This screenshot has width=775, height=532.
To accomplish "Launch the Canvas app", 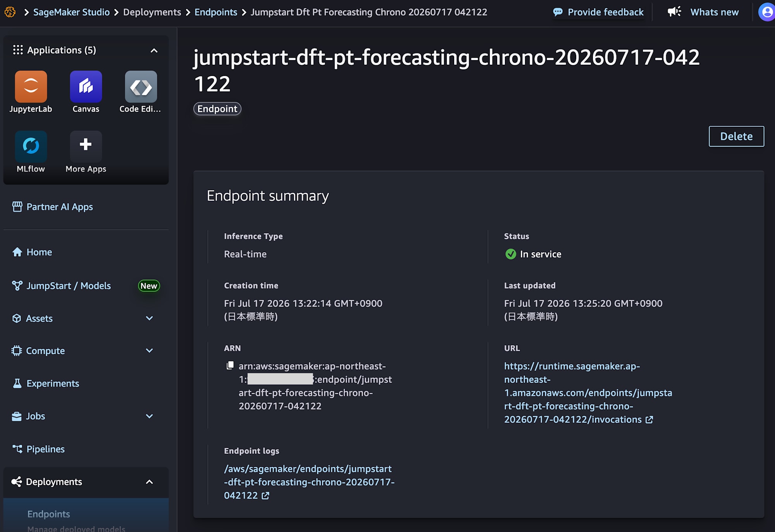I will [86, 87].
